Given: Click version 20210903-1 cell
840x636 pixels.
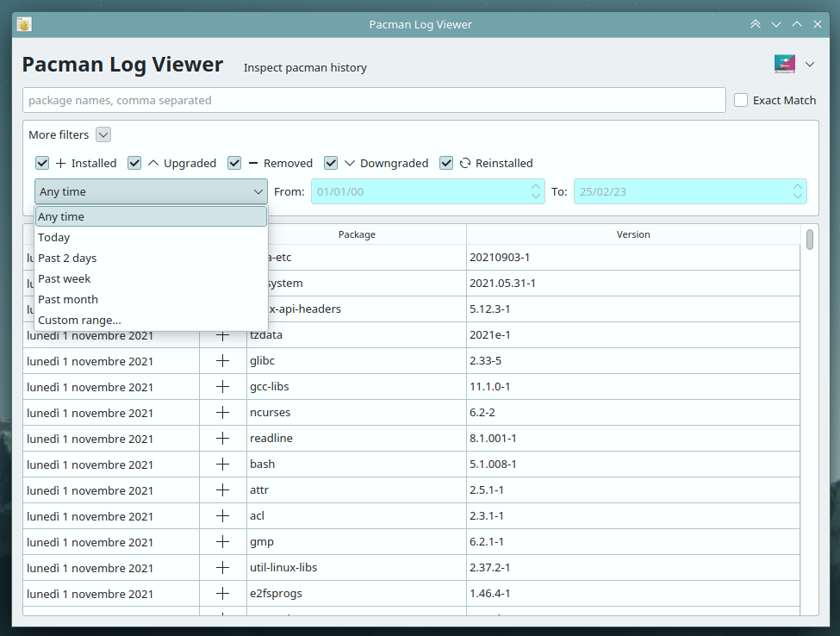Looking at the screenshot, I should tap(633, 257).
